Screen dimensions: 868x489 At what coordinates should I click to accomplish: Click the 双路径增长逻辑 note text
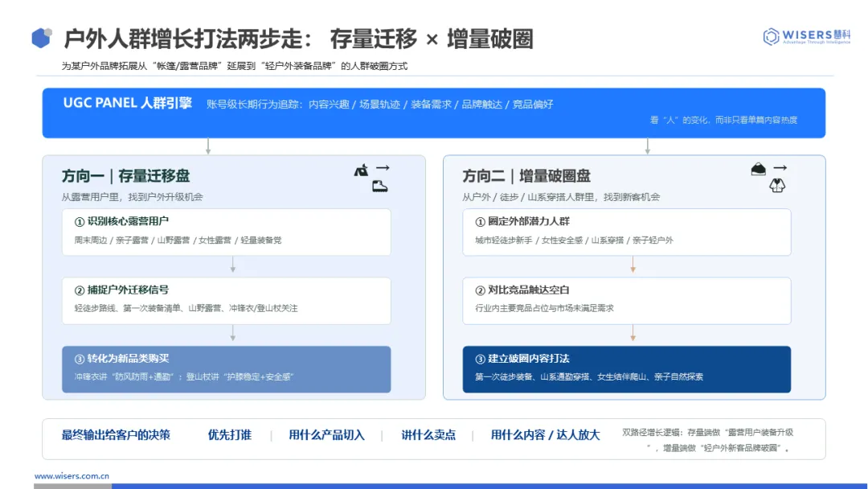pyautogui.click(x=708, y=440)
